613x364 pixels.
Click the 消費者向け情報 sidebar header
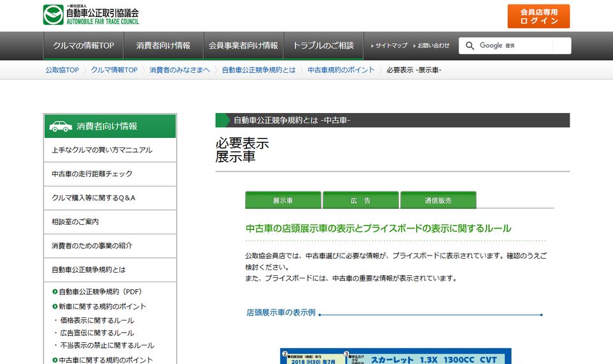click(110, 126)
